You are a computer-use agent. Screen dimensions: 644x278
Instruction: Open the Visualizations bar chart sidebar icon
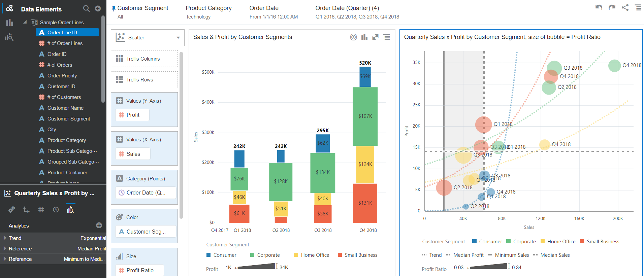pyautogui.click(x=9, y=23)
